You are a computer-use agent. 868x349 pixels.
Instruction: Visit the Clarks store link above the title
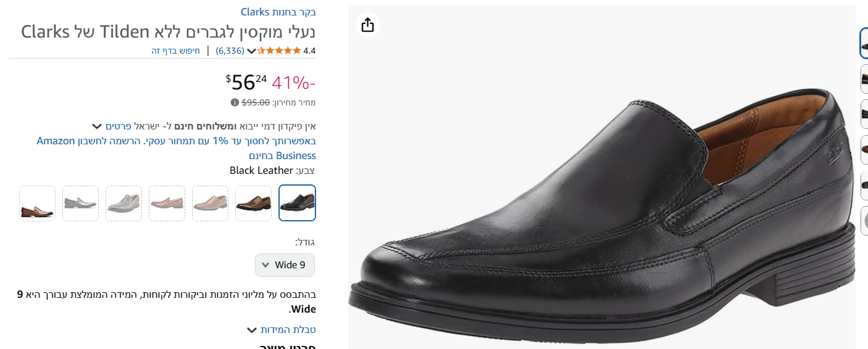(278, 12)
